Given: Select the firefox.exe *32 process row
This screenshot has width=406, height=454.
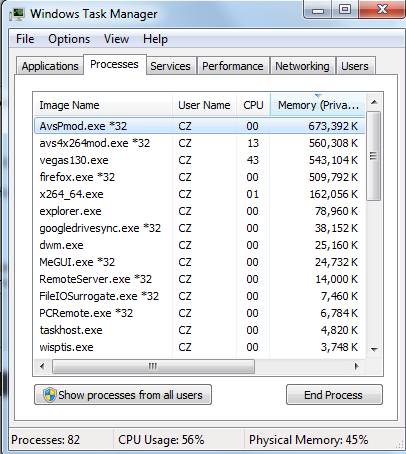Looking at the screenshot, I should [x=199, y=177].
